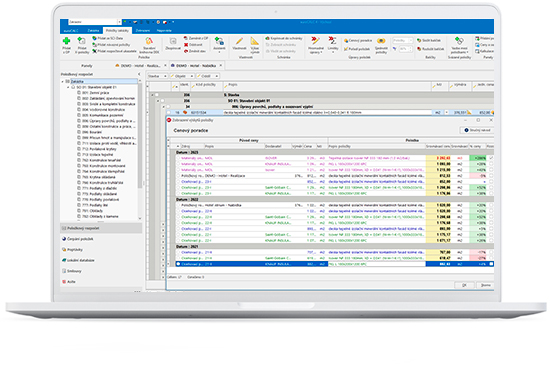Tick checkbox of 'S: Stavba' grid row
The width and height of the screenshot is (550, 382).
point(157,95)
